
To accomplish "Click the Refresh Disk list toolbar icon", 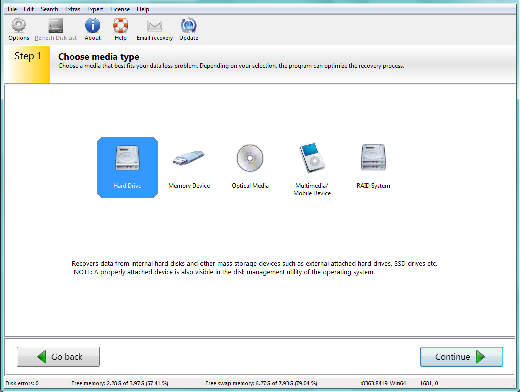I will point(56,26).
